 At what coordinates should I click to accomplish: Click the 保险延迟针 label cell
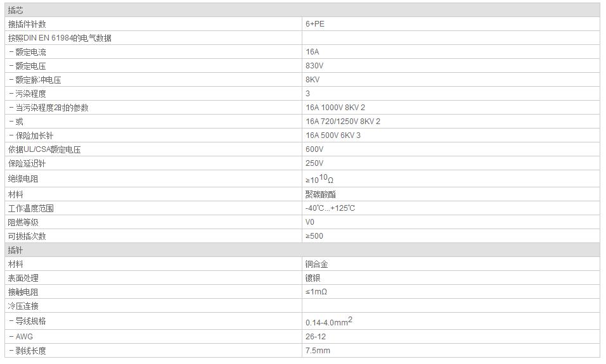pyautogui.click(x=27, y=163)
